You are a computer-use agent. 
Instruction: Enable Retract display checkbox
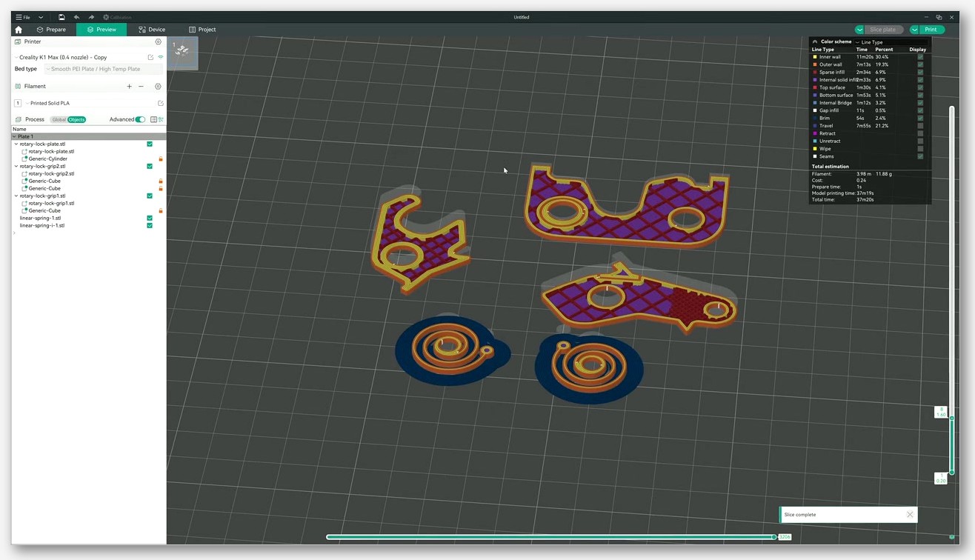920,133
